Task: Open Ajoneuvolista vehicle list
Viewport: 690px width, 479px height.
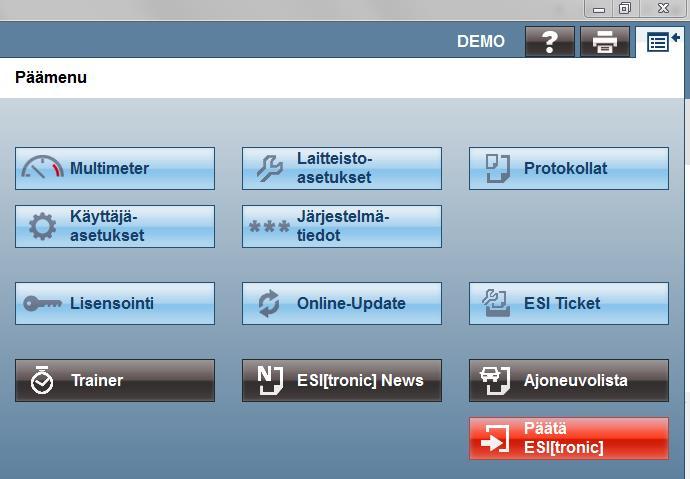Action: point(569,380)
